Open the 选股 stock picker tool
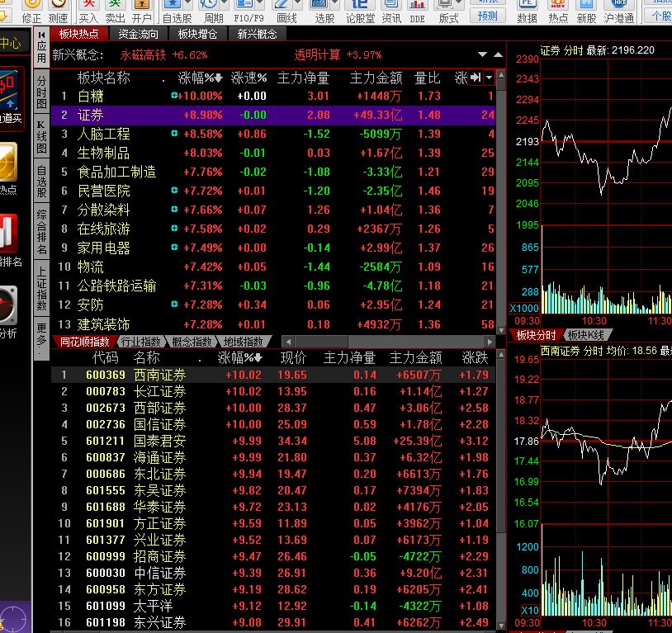 pyautogui.click(x=320, y=12)
